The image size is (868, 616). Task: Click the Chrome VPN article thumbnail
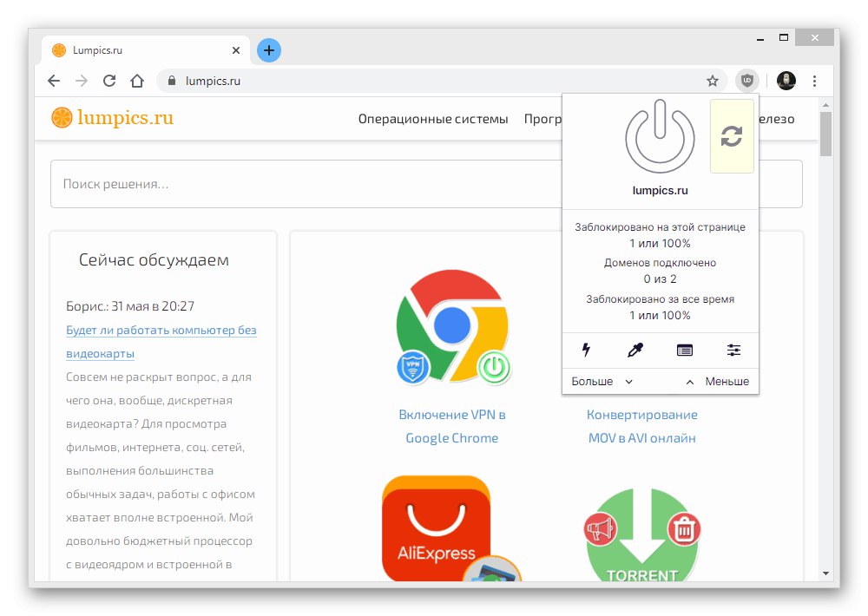[x=452, y=326]
